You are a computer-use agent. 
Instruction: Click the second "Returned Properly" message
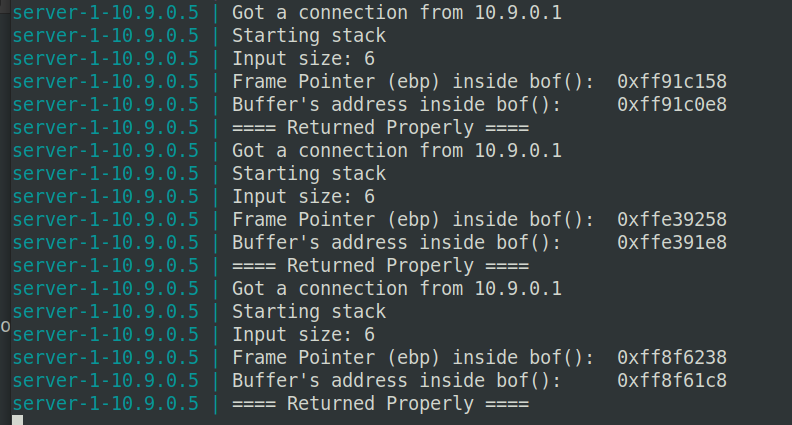tap(380, 266)
